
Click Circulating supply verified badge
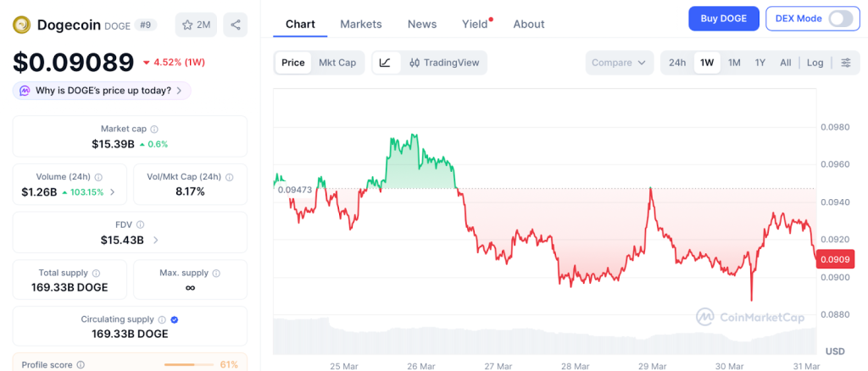[x=174, y=319]
